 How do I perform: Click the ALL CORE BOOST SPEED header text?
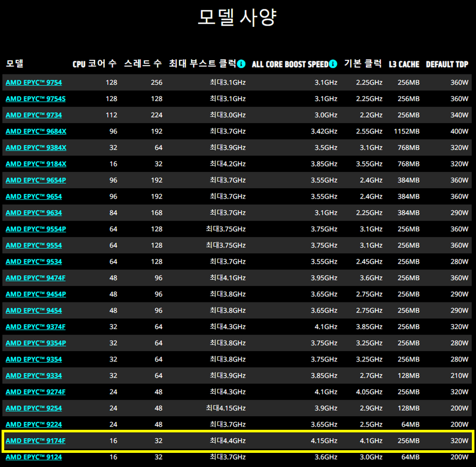coord(290,64)
